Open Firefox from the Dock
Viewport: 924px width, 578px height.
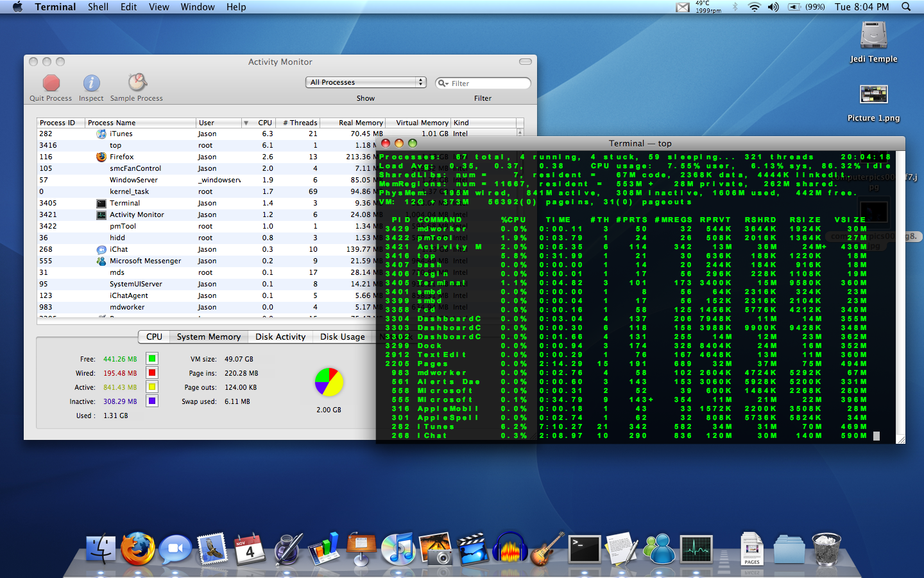[x=138, y=549]
